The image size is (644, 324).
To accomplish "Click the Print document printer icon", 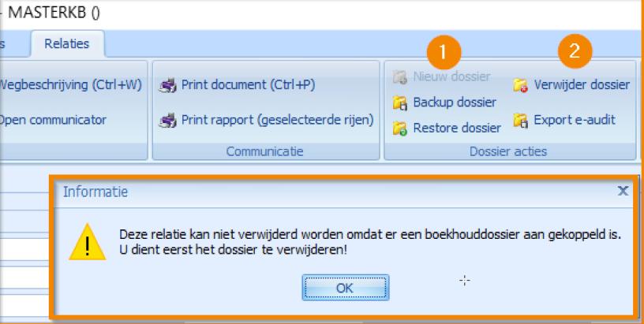I will tap(167, 85).
